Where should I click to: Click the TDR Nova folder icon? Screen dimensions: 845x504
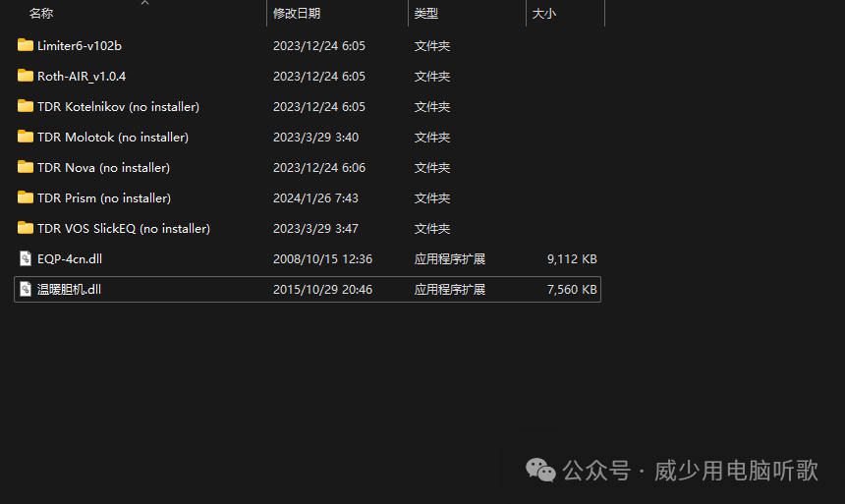tap(26, 167)
